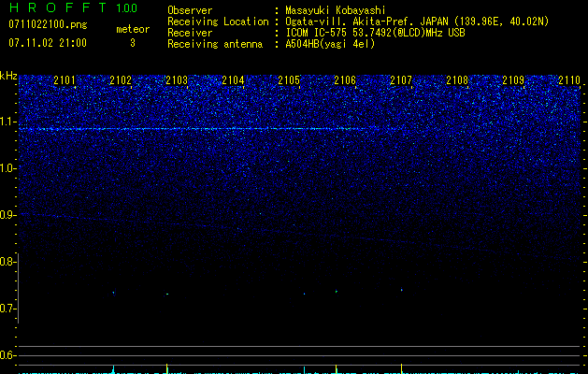Click the observer name Masayuki Kobayashi
The width and height of the screenshot is (588, 374).
[x=336, y=10]
